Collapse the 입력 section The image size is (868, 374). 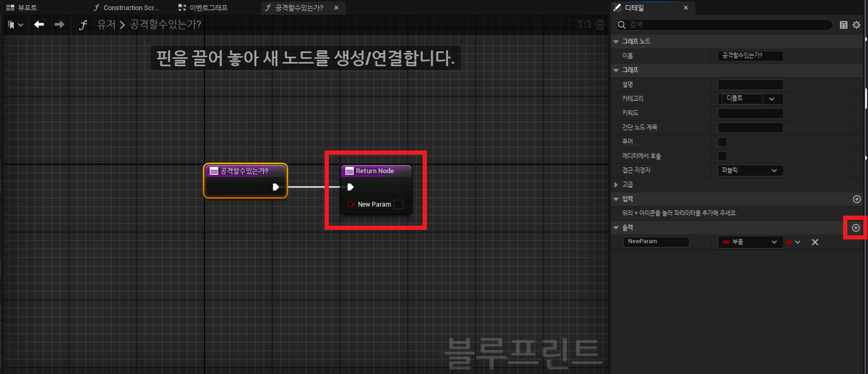pos(616,199)
